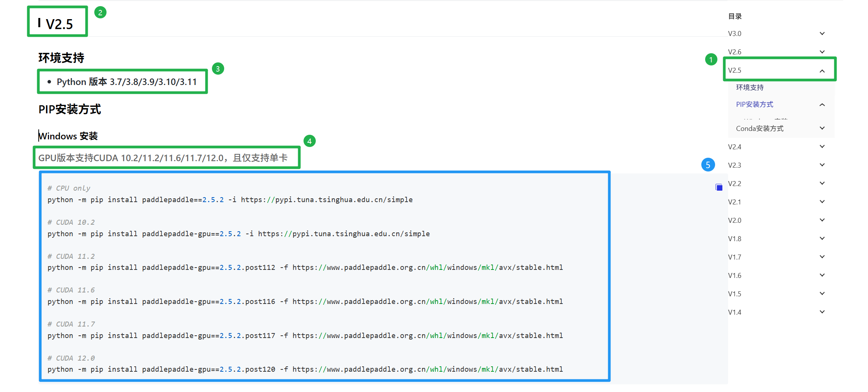Click the paddlepaddle-gpu==2.5.2 tsinghua command
868x392 pixels.
[x=238, y=234]
